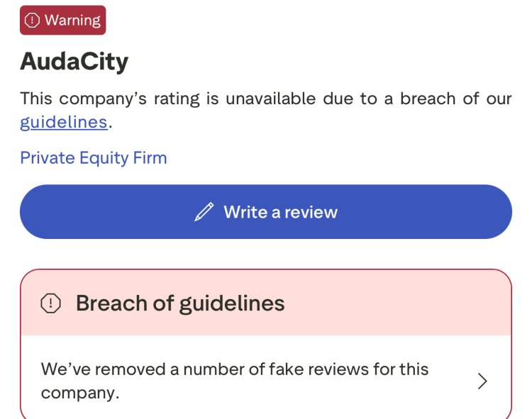Click the 'breach of our' phrase in notice

pos(456,99)
